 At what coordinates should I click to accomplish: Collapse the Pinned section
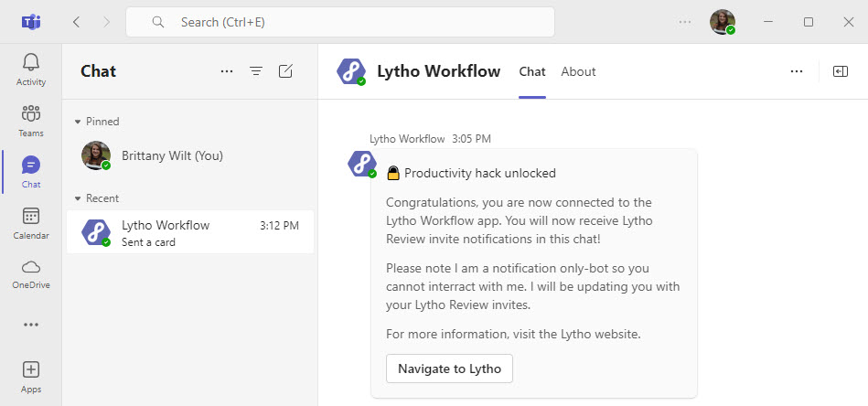point(78,122)
